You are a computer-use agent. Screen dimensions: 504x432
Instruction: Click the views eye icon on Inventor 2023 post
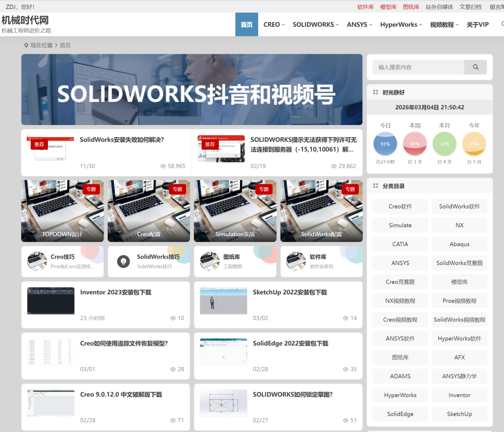tap(173, 318)
